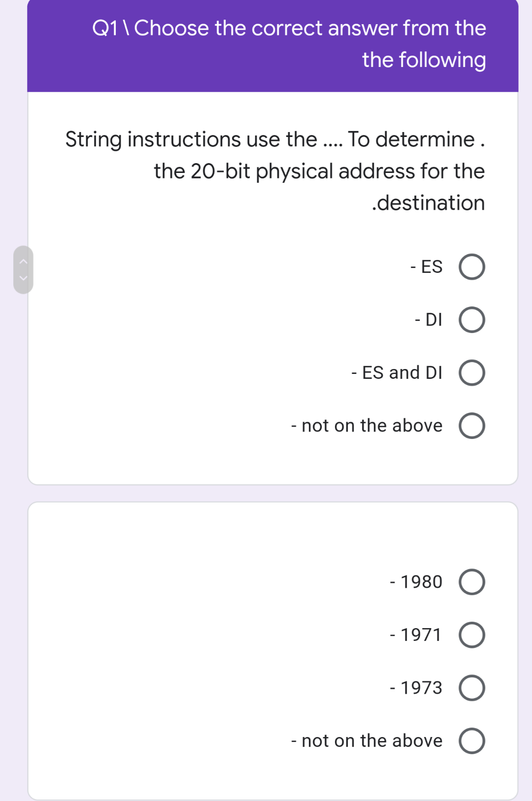Click the up chevron in the side scroller

click(x=23, y=261)
